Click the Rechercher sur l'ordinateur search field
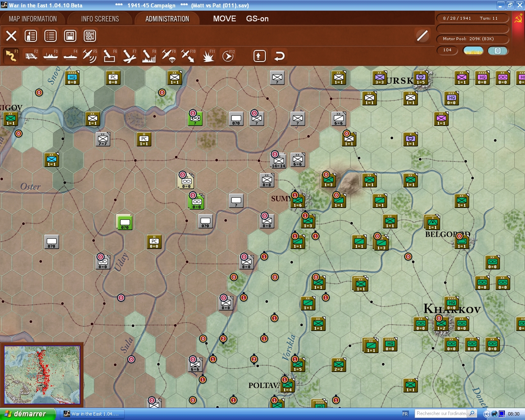Screen dimensions: 525x420 (441, 414)
